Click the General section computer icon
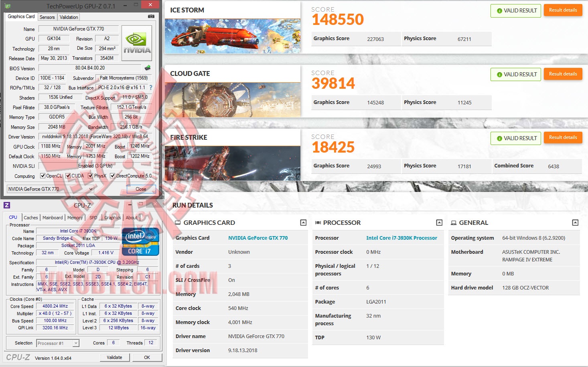588x367 pixels. coord(454,223)
